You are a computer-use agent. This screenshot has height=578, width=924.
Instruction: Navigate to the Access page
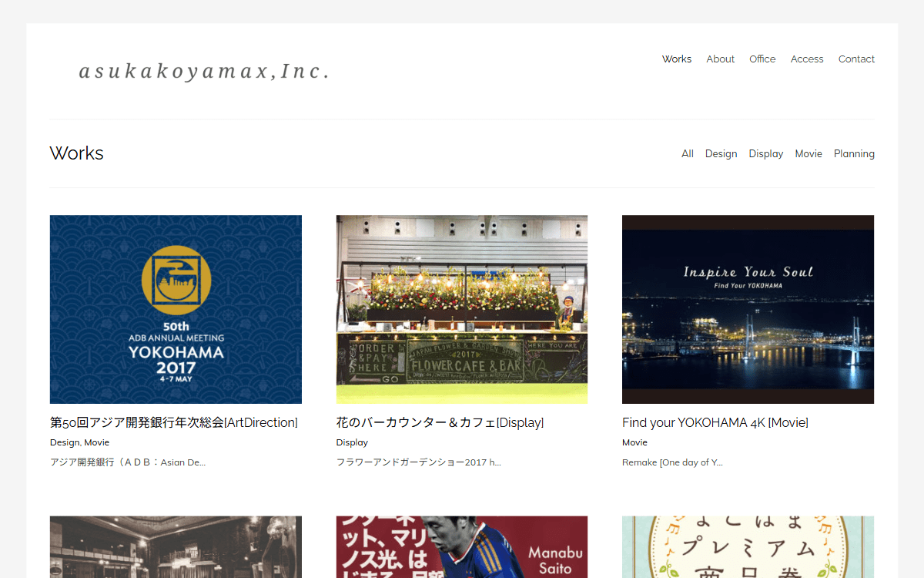pos(807,59)
